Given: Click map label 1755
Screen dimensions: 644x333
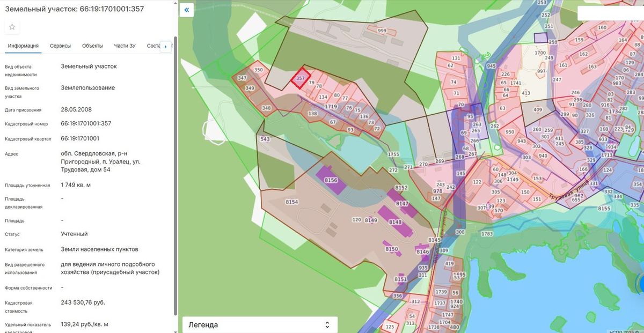Looking at the screenshot, I should click(393, 154).
